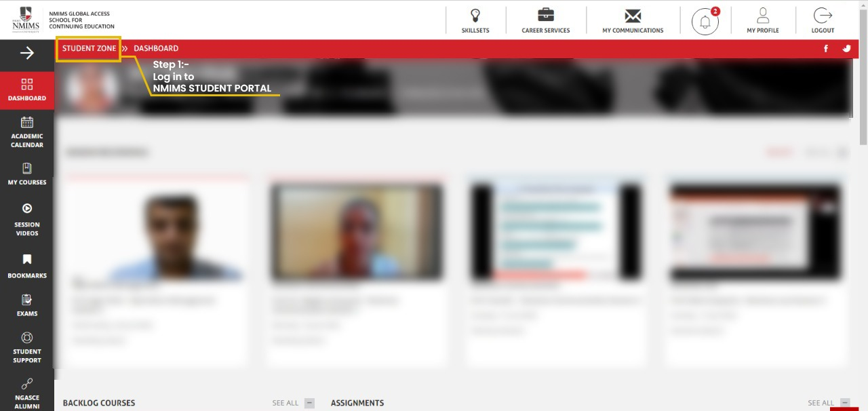This screenshot has height=411, width=868.
Task: Click the Skillsets label
Action: tap(475, 31)
